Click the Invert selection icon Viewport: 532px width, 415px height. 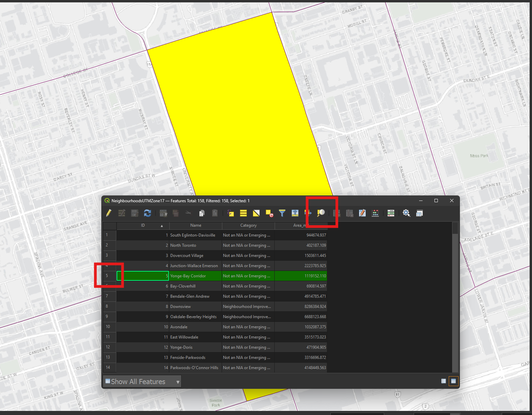pos(256,213)
